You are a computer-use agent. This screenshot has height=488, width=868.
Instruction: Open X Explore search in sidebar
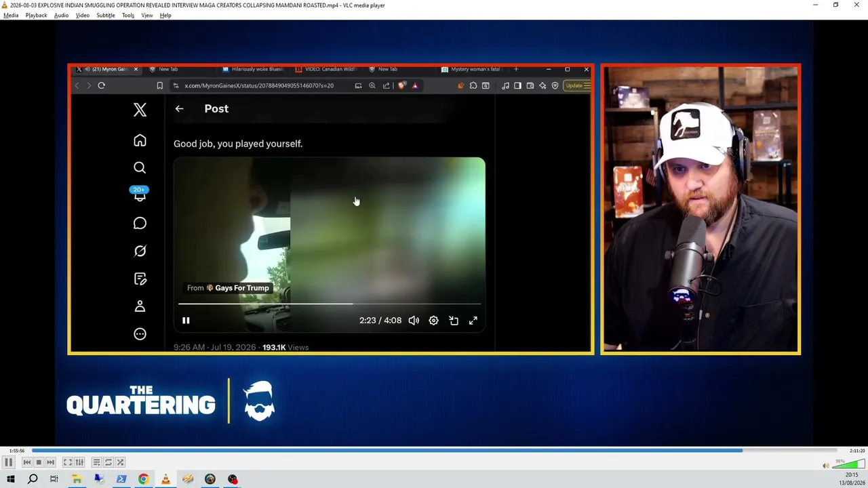click(x=140, y=167)
